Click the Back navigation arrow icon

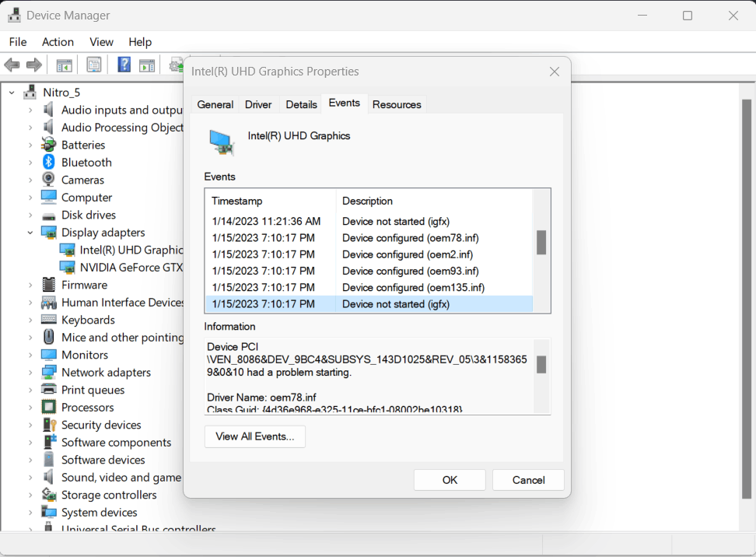tap(12, 64)
